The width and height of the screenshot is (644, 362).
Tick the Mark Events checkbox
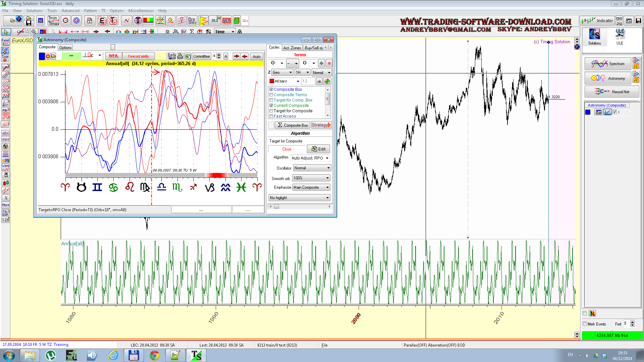click(585, 324)
